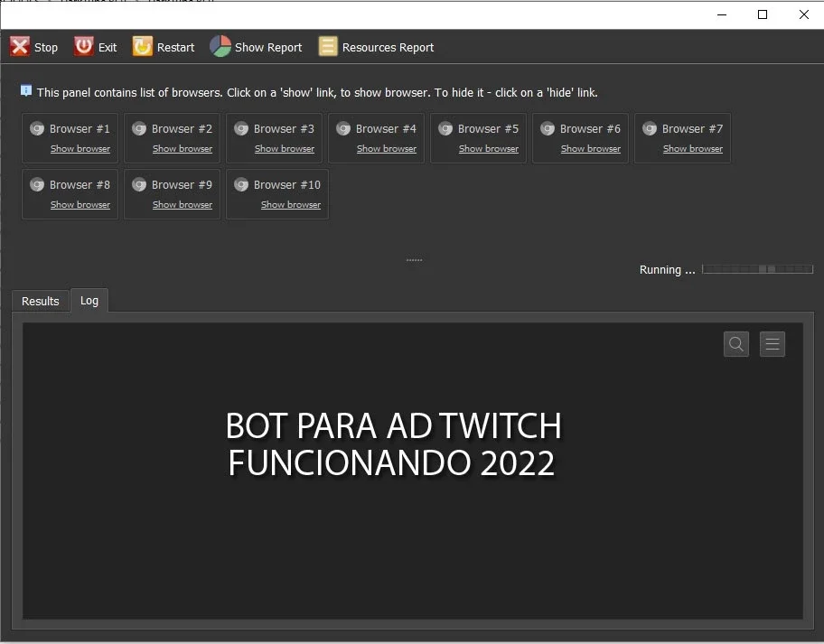Click the Restart label in toolbar
The height and width of the screenshot is (644, 824).
coord(175,47)
